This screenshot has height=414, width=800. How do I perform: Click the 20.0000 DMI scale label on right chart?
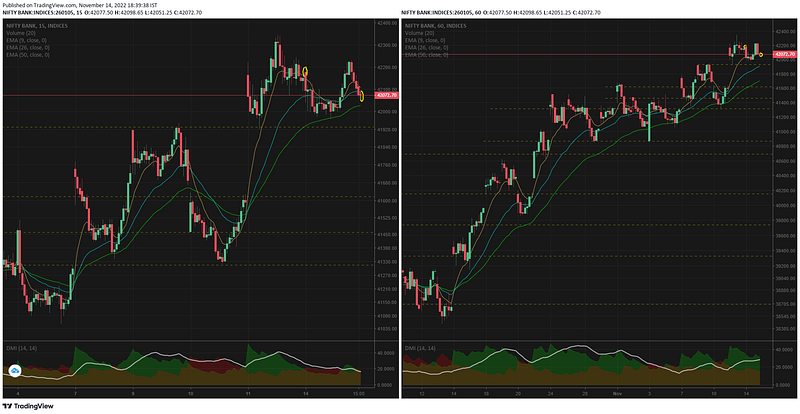pyautogui.click(x=784, y=368)
